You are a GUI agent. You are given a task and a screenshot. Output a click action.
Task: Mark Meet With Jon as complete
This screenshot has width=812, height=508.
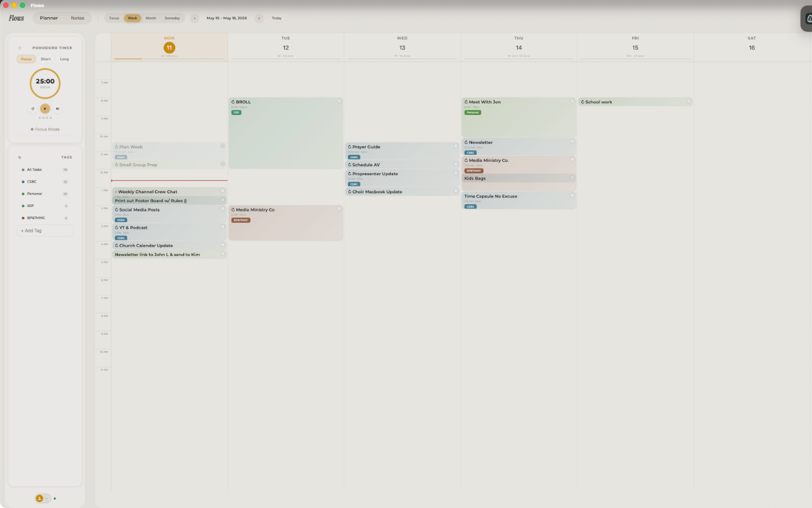[x=572, y=101]
